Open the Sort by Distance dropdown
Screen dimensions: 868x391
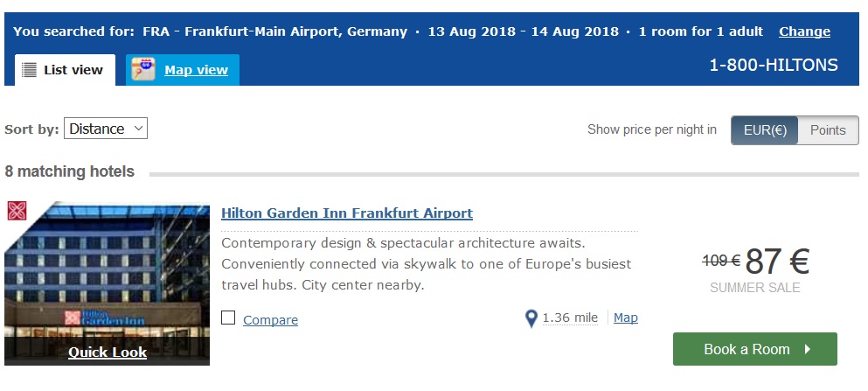106,129
